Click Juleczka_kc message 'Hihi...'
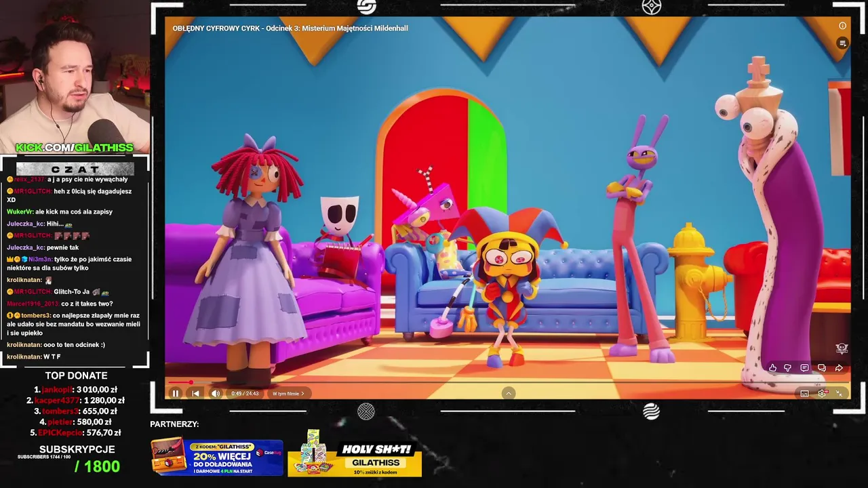This screenshot has height=488, width=868. pyautogui.click(x=39, y=224)
